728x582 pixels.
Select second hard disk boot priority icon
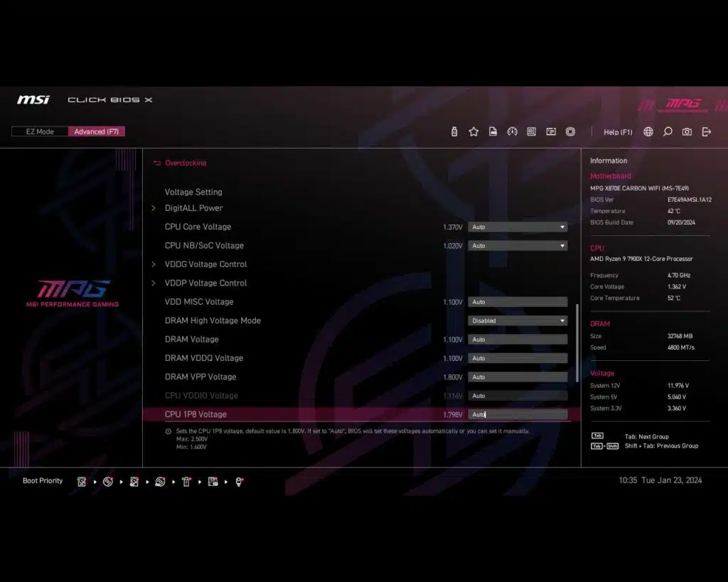pos(134,482)
